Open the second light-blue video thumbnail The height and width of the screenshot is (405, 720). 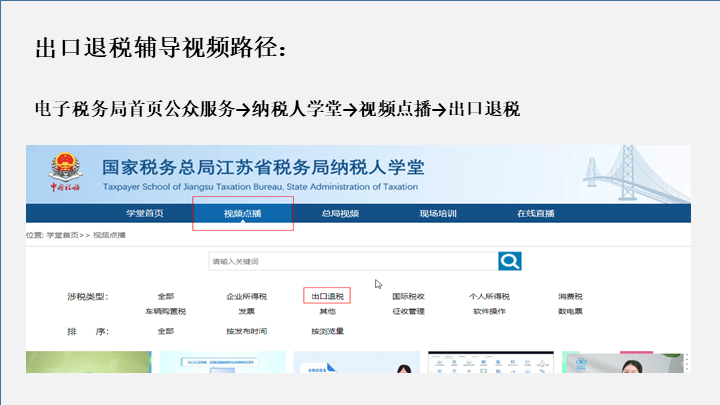click(223, 362)
